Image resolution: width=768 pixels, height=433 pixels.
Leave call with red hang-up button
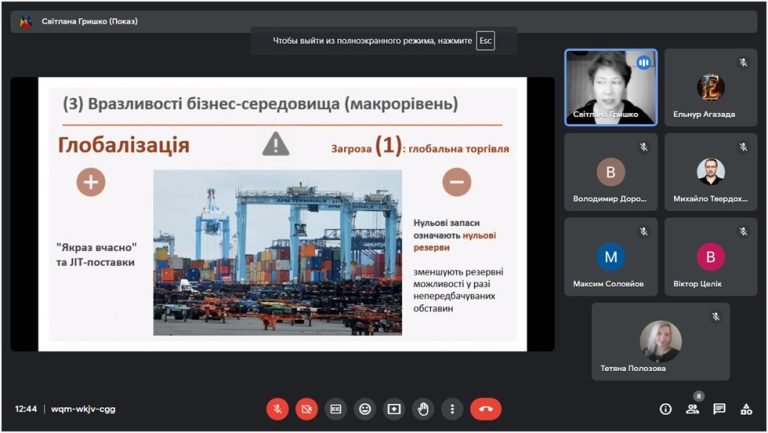[486, 409]
